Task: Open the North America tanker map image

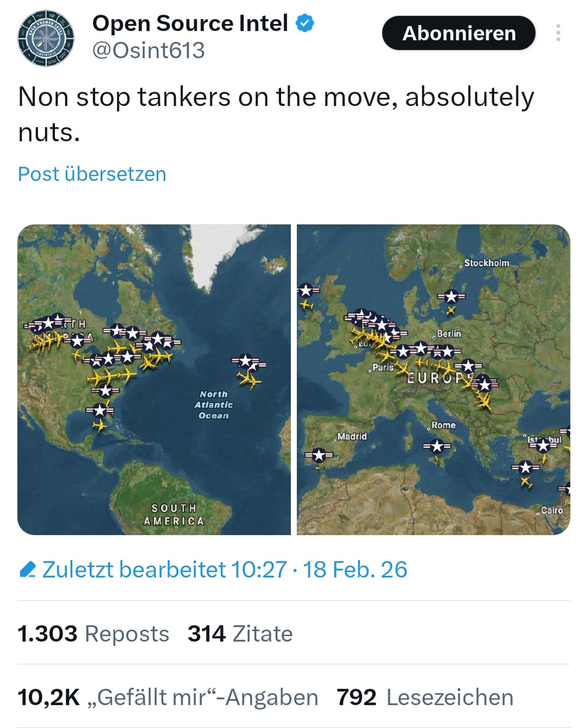Action: (x=154, y=379)
